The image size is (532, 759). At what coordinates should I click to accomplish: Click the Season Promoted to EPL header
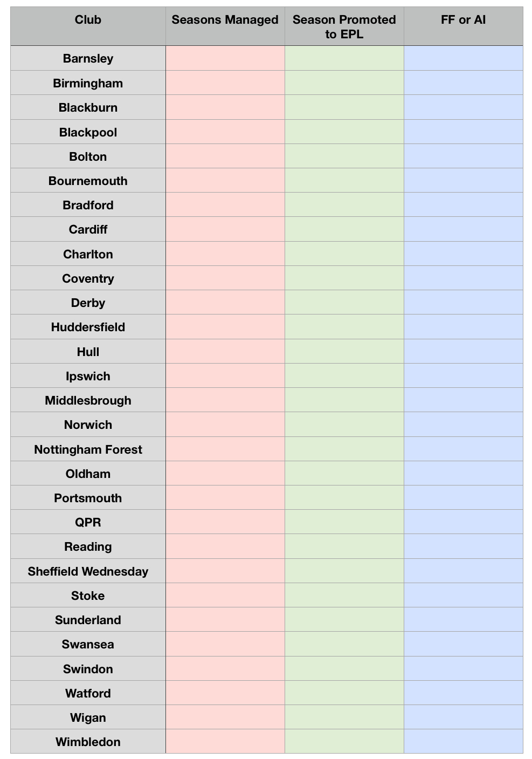[x=344, y=26]
